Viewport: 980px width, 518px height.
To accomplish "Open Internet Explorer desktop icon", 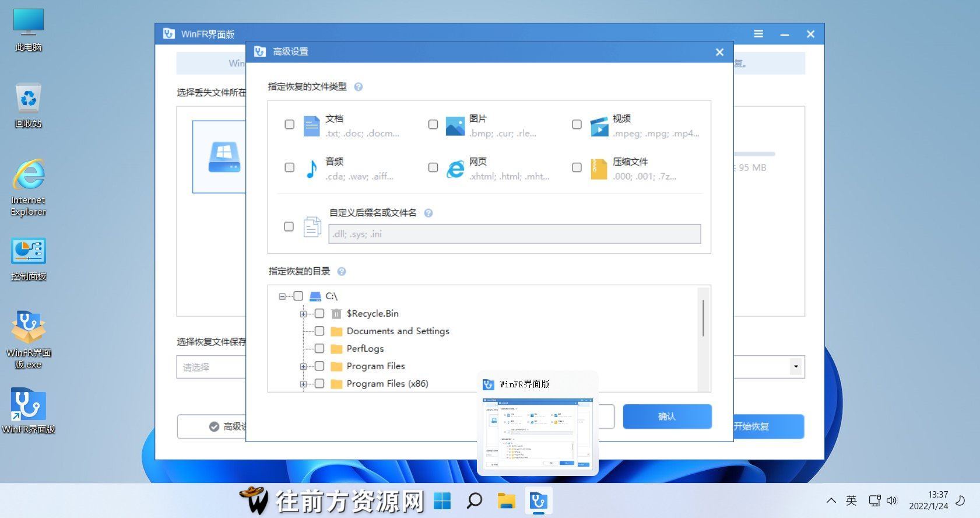I will coord(28,187).
